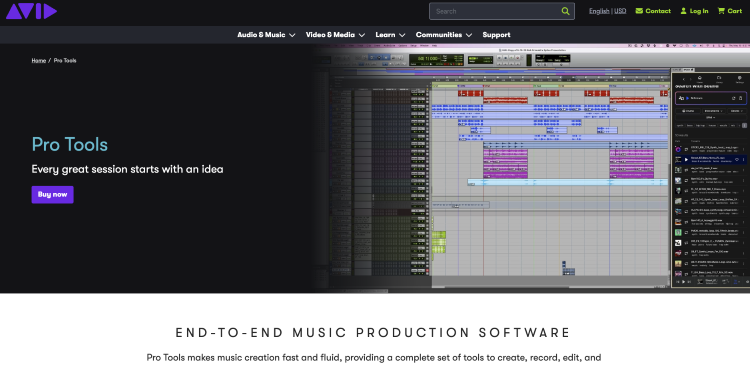The width and height of the screenshot is (750, 365).
Task: Open the English language selector
Action: [x=599, y=11]
